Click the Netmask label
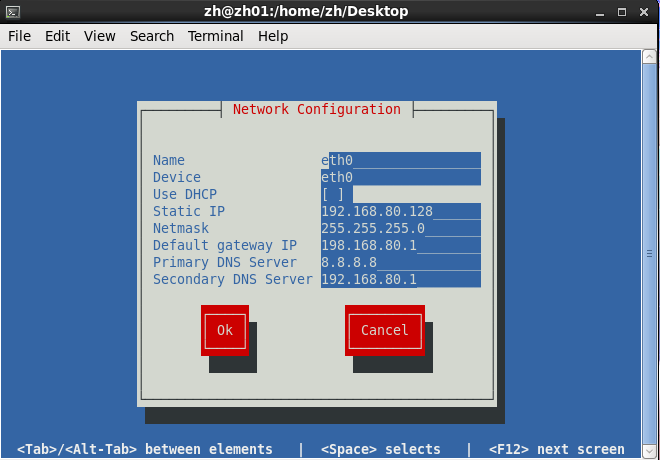 tap(181, 228)
